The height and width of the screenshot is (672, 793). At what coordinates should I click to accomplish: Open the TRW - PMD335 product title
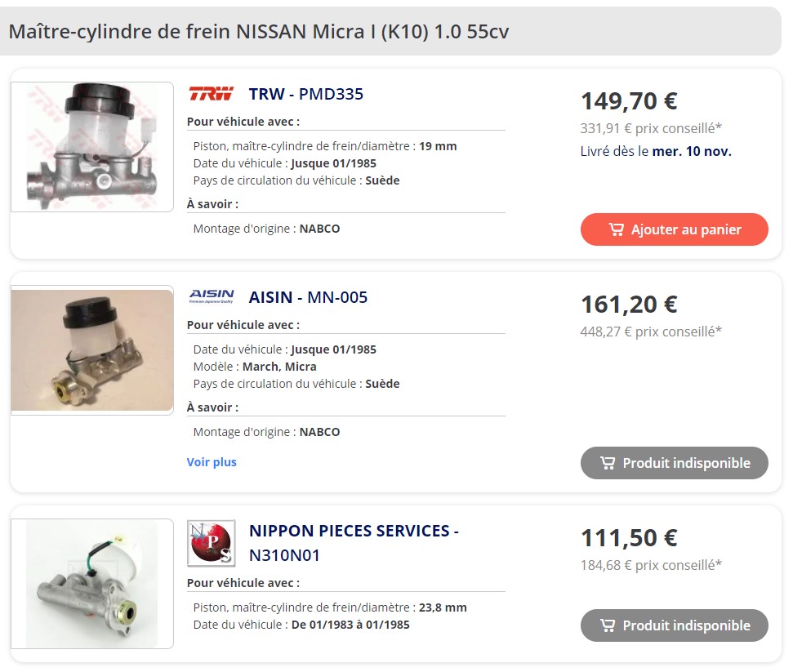(x=306, y=94)
